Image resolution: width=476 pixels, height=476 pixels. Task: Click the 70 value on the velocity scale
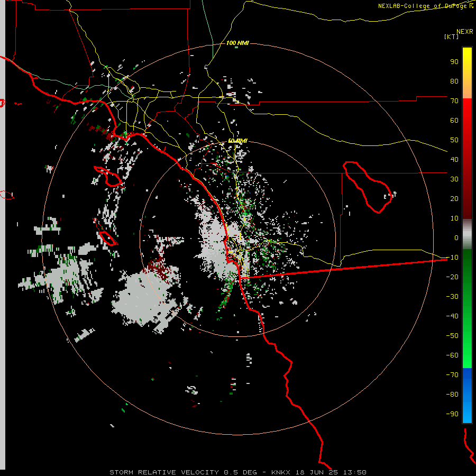click(454, 101)
